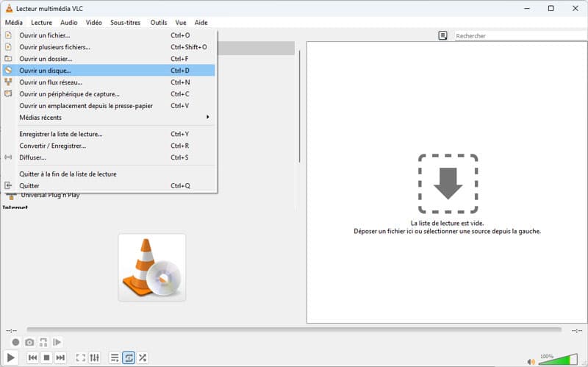Toggle loop repeat mode
This screenshot has height=367, width=588.
(129, 357)
